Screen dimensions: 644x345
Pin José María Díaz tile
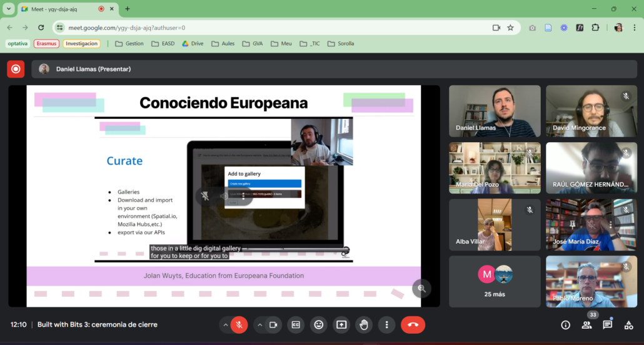[573, 225]
